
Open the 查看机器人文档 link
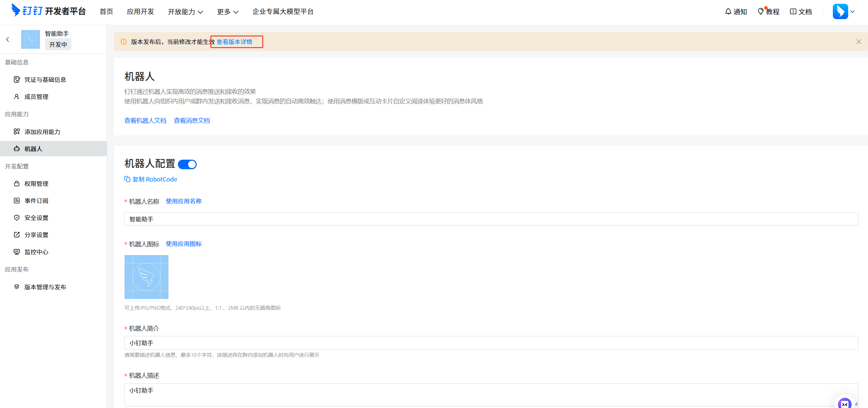pos(145,120)
